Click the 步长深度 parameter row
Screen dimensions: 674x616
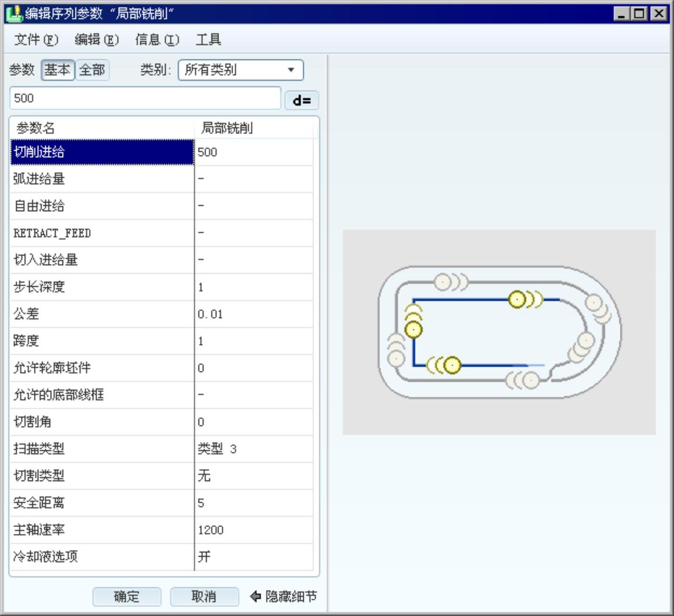tap(102, 287)
